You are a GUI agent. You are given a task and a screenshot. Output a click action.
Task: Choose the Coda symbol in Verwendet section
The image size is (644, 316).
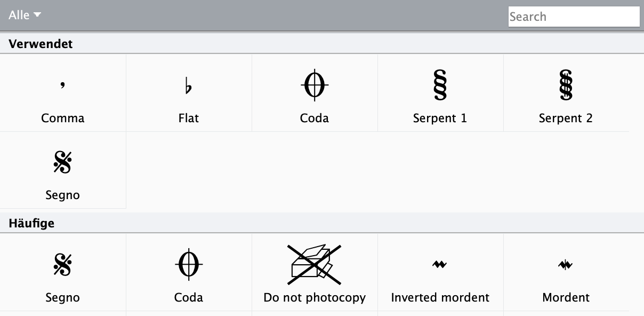(315, 93)
